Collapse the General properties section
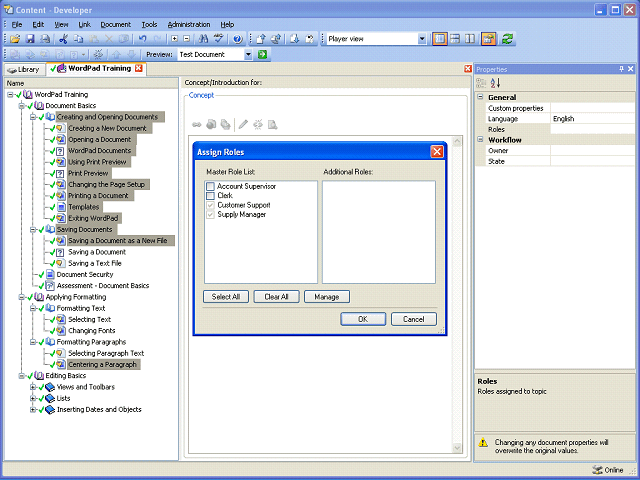This screenshot has width=640, height=480. click(x=480, y=97)
